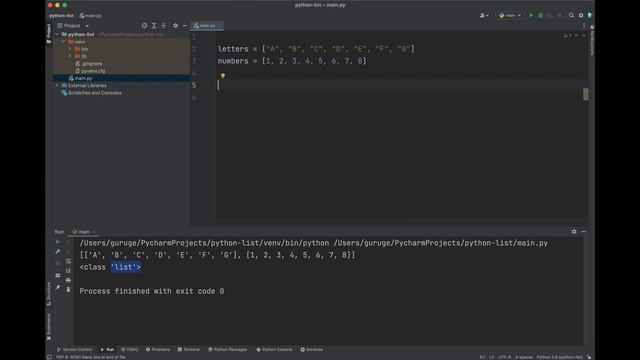Toggle Project vertical side tab

point(49,33)
